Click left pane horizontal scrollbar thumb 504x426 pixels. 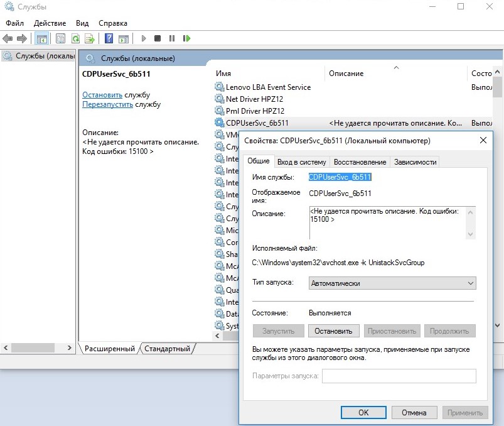pyautogui.click(x=33, y=348)
